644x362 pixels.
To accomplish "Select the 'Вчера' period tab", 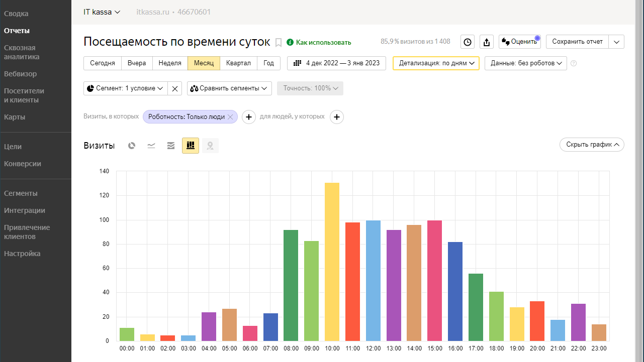I will click(x=137, y=63).
